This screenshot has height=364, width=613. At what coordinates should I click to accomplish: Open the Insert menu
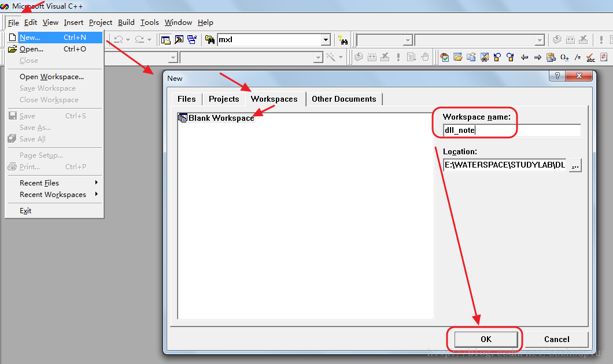73,23
